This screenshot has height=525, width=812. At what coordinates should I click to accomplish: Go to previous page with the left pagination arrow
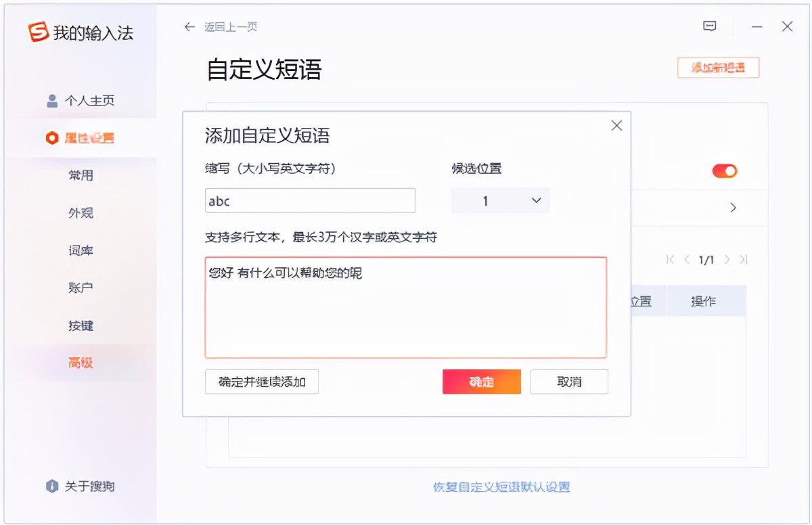687,259
